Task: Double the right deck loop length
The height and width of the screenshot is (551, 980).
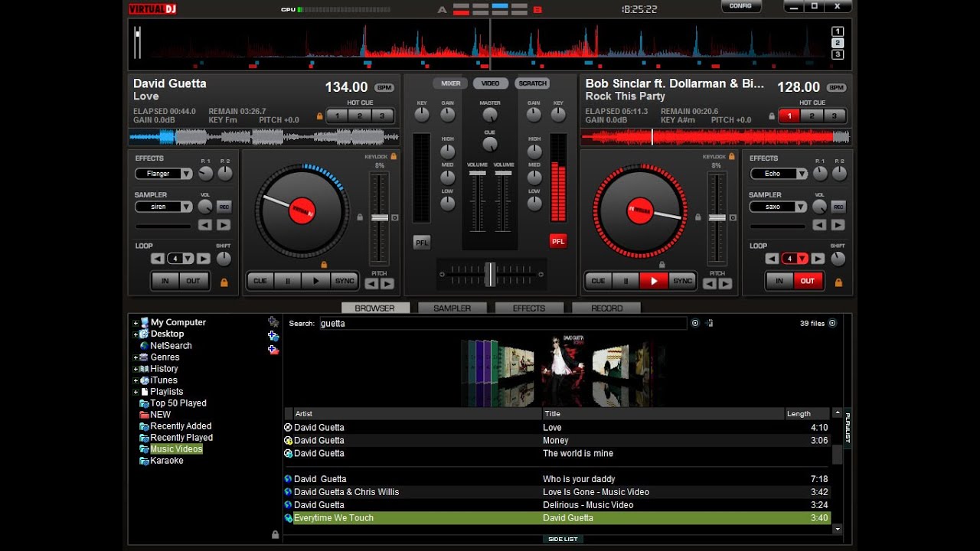Action: pos(818,259)
